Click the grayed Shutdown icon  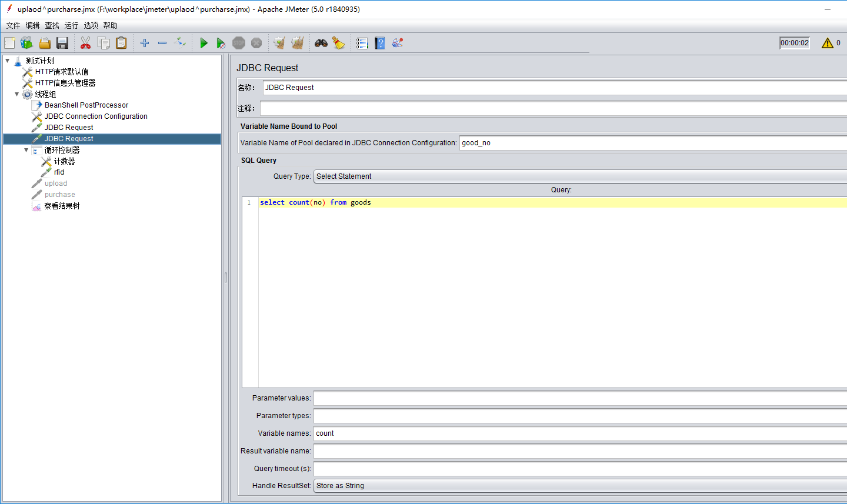pos(256,43)
